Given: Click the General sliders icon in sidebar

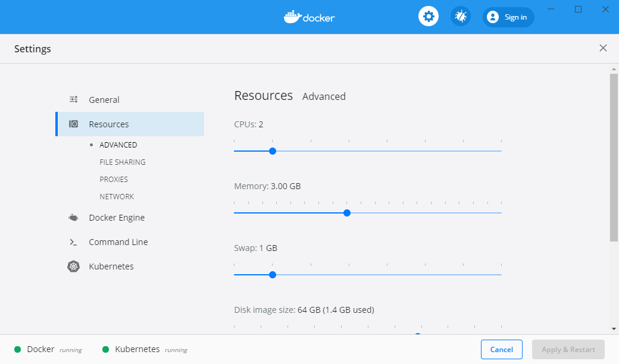Looking at the screenshot, I should [x=74, y=100].
